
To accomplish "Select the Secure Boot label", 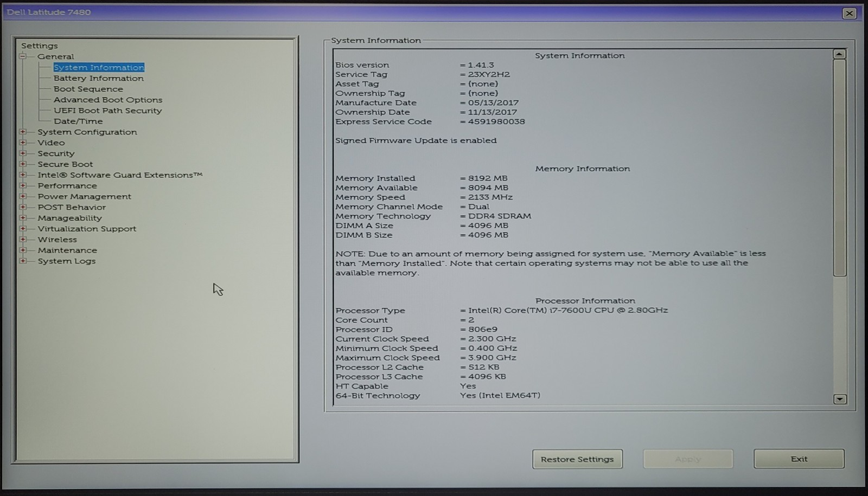I will (65, 164).
